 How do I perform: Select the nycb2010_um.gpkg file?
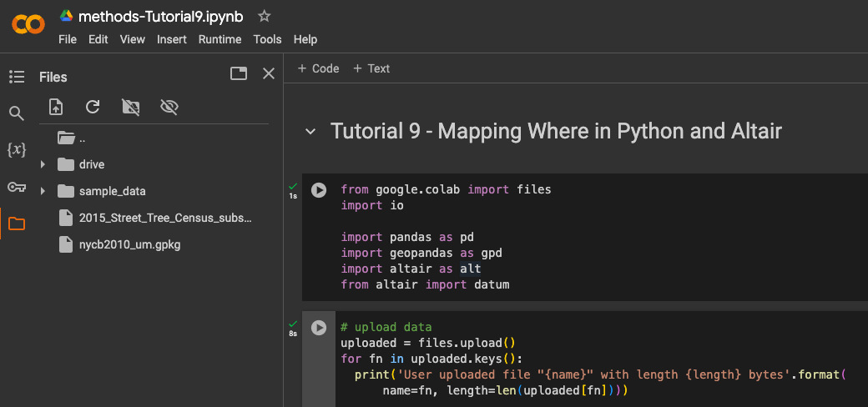pyautogui.click(x=129, y=244)
